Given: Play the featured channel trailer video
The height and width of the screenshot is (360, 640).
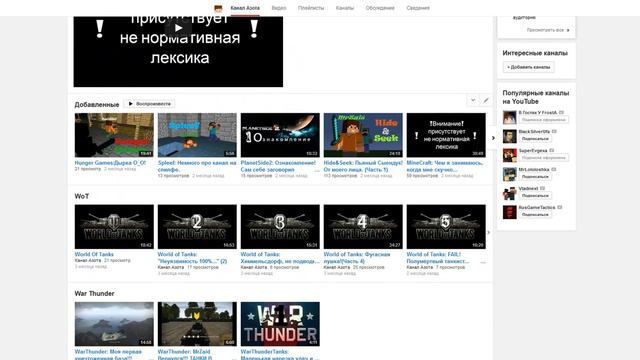Looking at the screenshot, I should (178, 28).
